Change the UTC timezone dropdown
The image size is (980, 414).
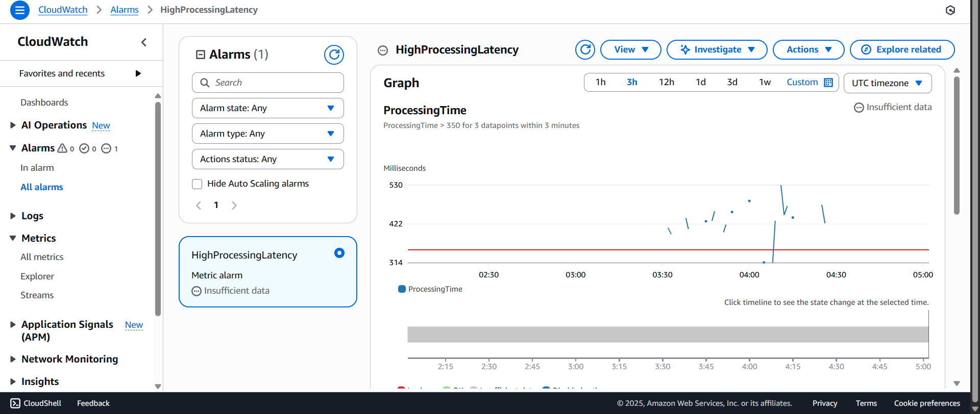point(887,83)
